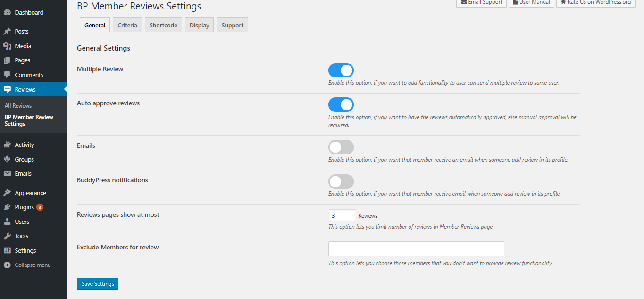Click the Collapse menu arrow icon
The image size is (644, 299).
[8, 265]
